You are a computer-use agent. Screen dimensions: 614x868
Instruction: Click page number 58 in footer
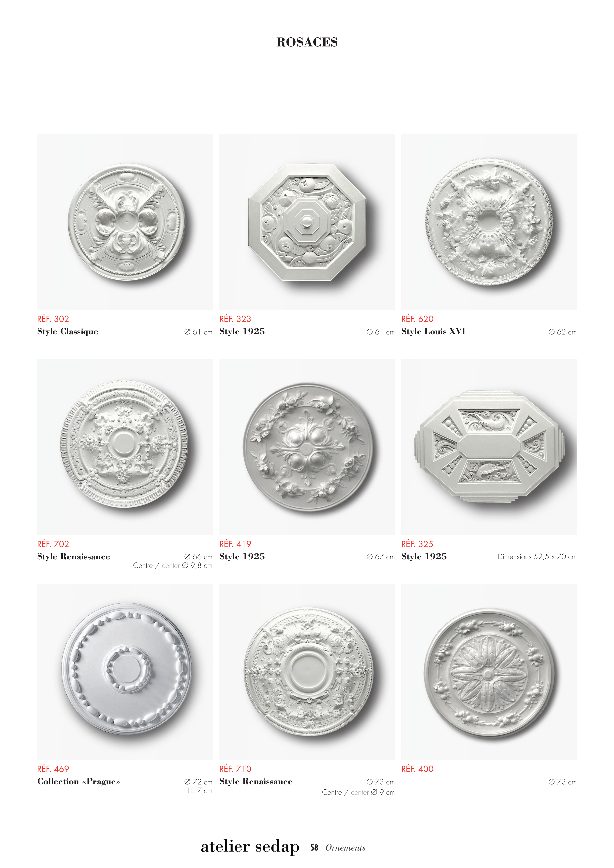[314, 848]
